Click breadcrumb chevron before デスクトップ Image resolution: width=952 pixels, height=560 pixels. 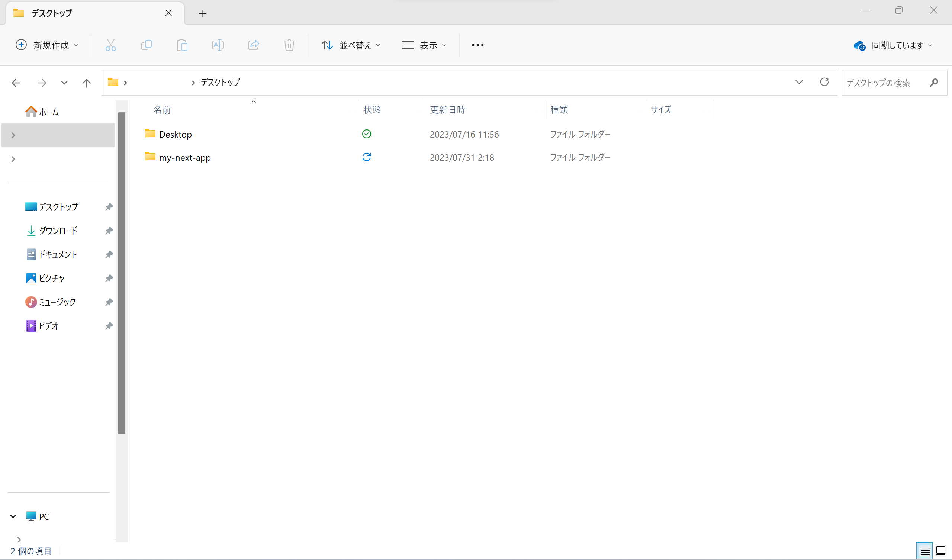pyautogui.click(x=193, y=83)
